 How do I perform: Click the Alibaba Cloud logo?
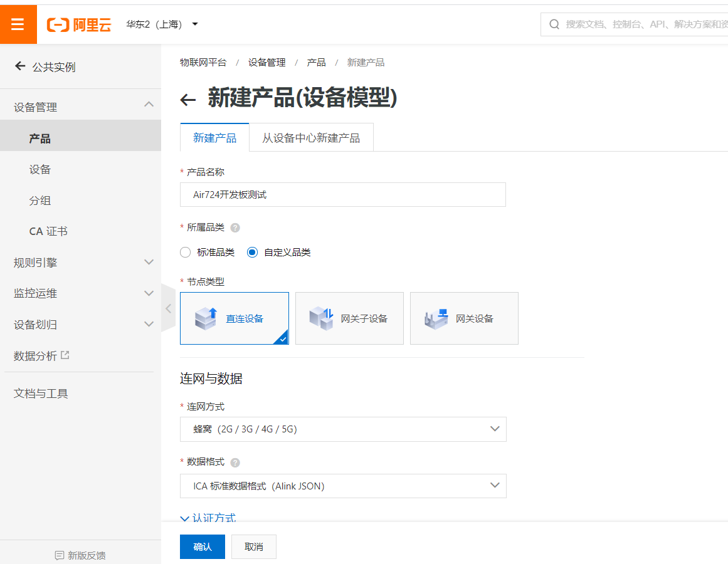coord(78,24)
